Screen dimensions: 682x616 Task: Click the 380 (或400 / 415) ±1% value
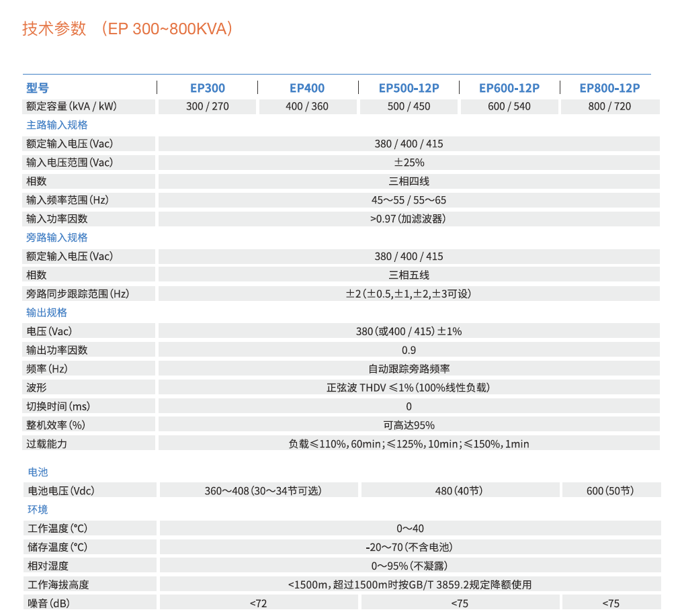click(x=409, y=332)
